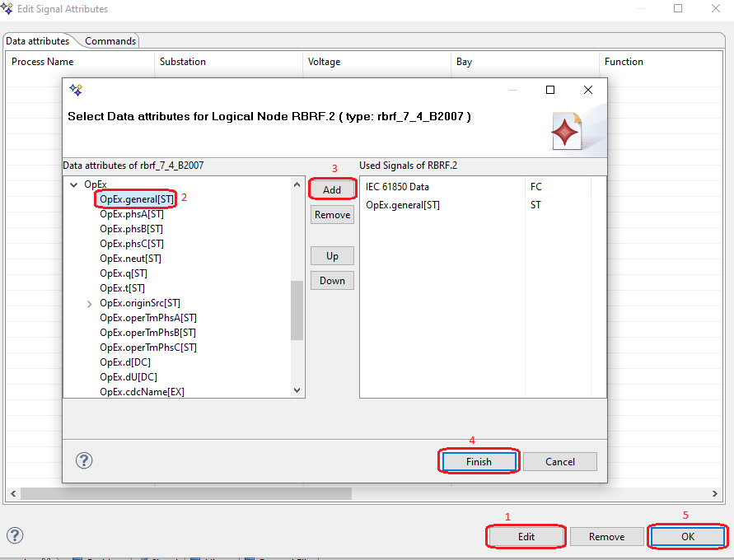Click Remove between the two lists
This screenshot has height=560, width=734.
click(332, 215)
